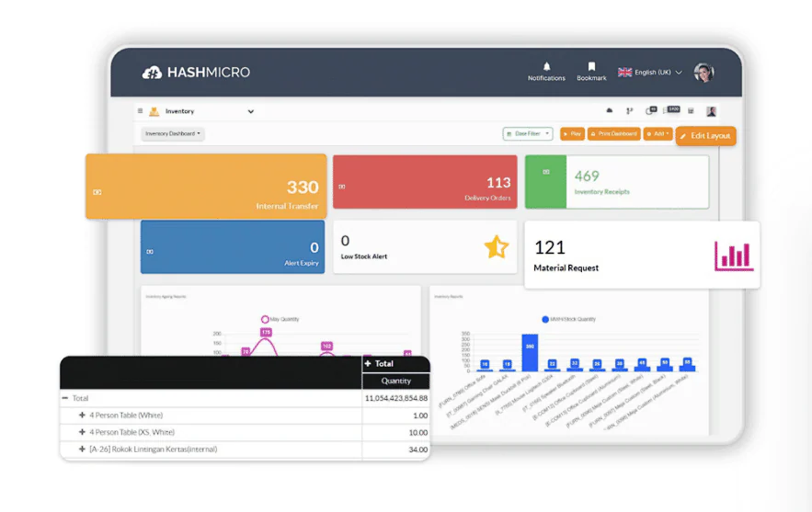Open the user avatar in dark header
Image resolution: width=812 pixels, height=512 pixels.
703,73
